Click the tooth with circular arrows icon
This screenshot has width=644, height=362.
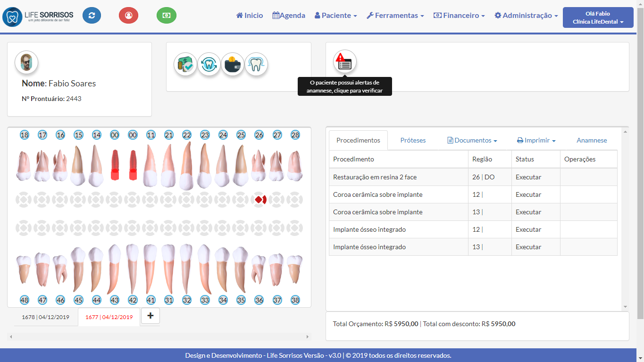click(x=209, y=64)
